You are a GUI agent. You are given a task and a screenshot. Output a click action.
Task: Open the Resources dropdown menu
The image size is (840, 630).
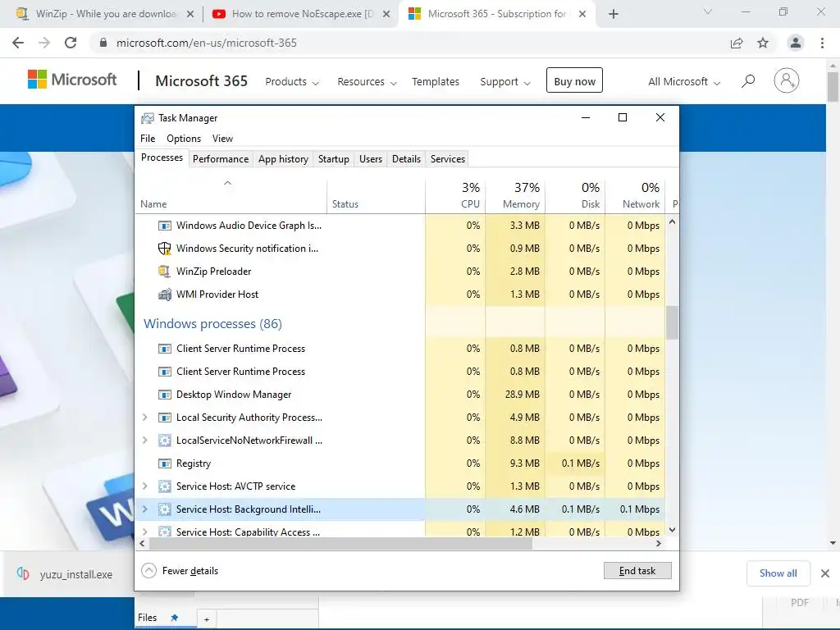coord(367,81)
